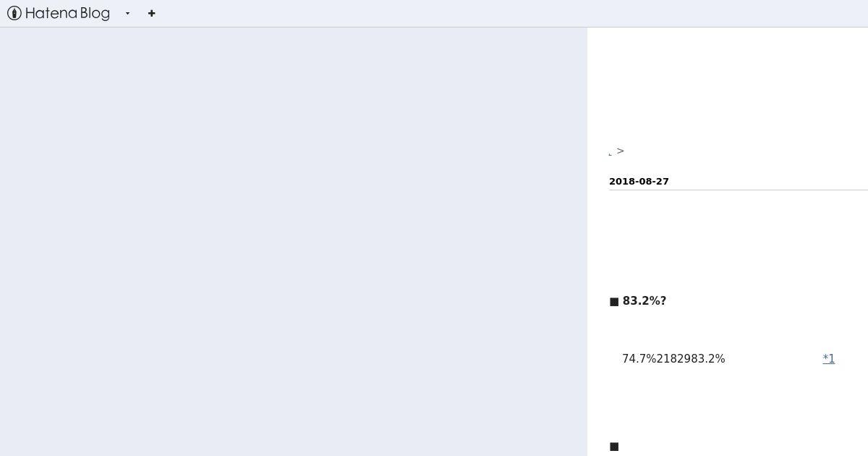868x456 pixels.
Task: Open the Hatena Blog wordmark link
Action: [67, 13]
